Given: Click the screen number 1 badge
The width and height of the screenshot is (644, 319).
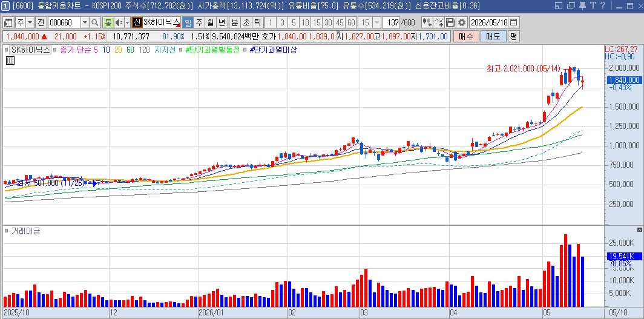Looking at the screenshot, I should (x=6, y=5).
